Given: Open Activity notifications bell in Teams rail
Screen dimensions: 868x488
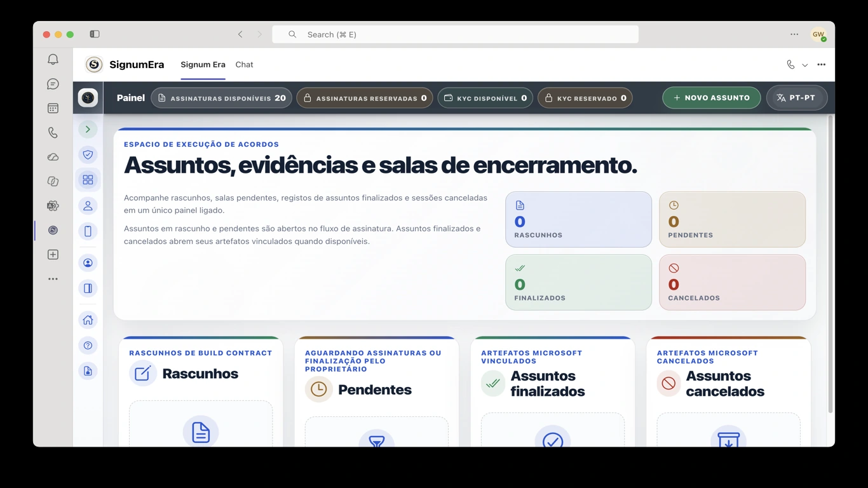Looking at the screenshot, I should click(53, 60).
